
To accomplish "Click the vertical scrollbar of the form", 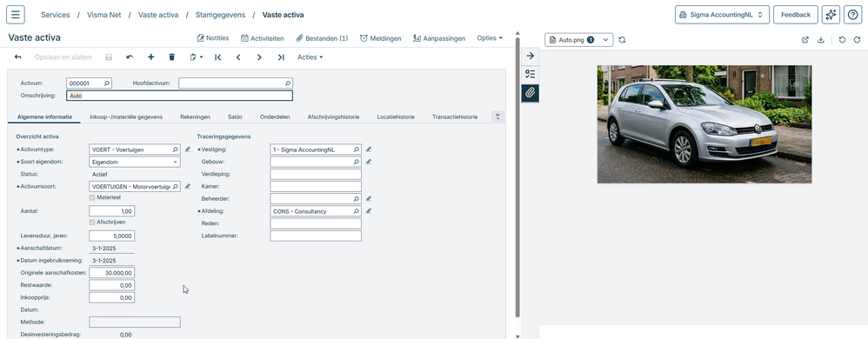I will tap(517, 177).
